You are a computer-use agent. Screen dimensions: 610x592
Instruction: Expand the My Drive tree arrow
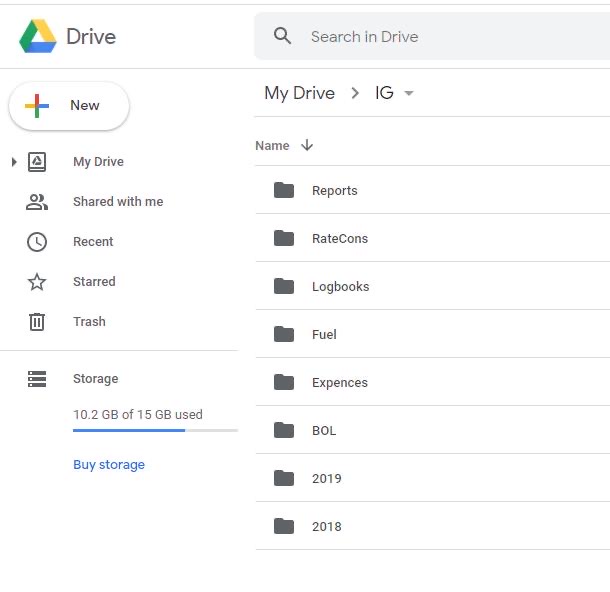[14, 162]
